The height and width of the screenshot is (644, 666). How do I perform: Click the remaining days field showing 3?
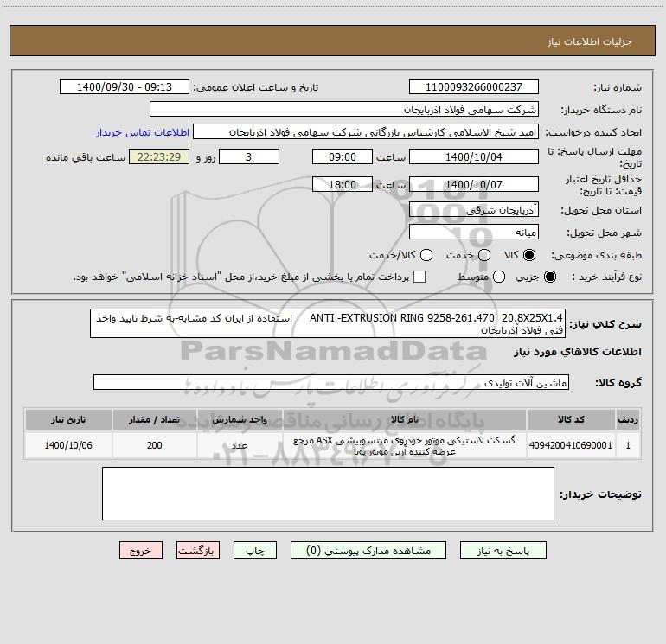pyautogui.click(x=249, y=156)
